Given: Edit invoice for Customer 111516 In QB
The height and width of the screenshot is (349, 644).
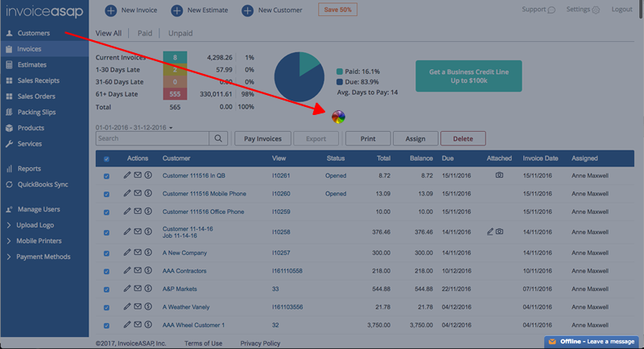Looking at the screenshot, I should click(126, 175).
